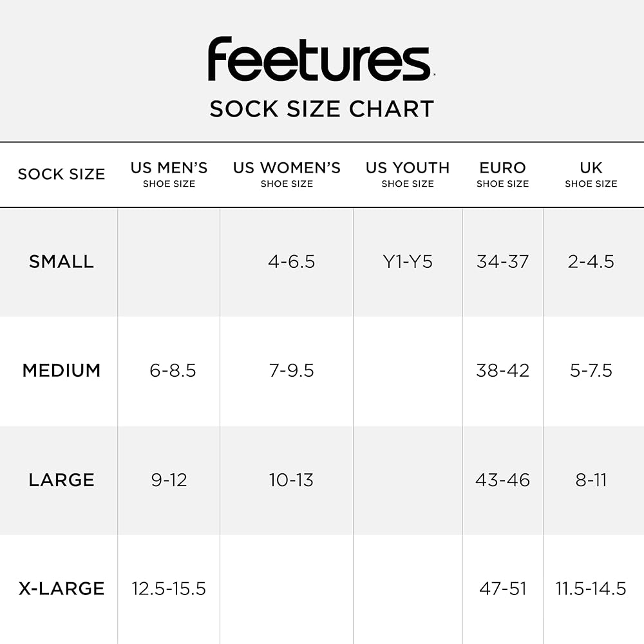Click the MEDIUM row label
This screenshot has height=644, width=644.
(61, 370)
